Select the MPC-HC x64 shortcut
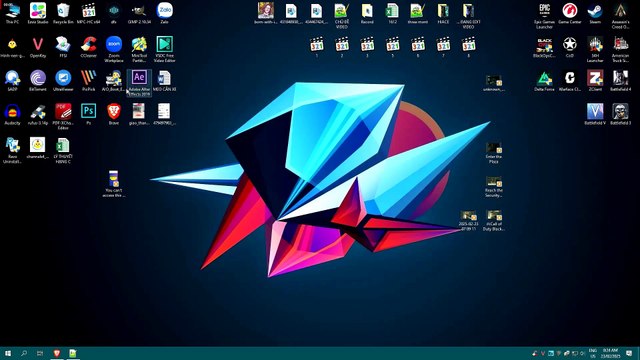Screen dimensions: 640x360 [x=88, y=13]
